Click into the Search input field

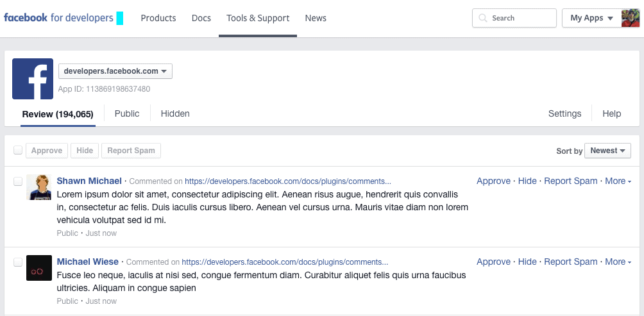click(x=521, y=18)
